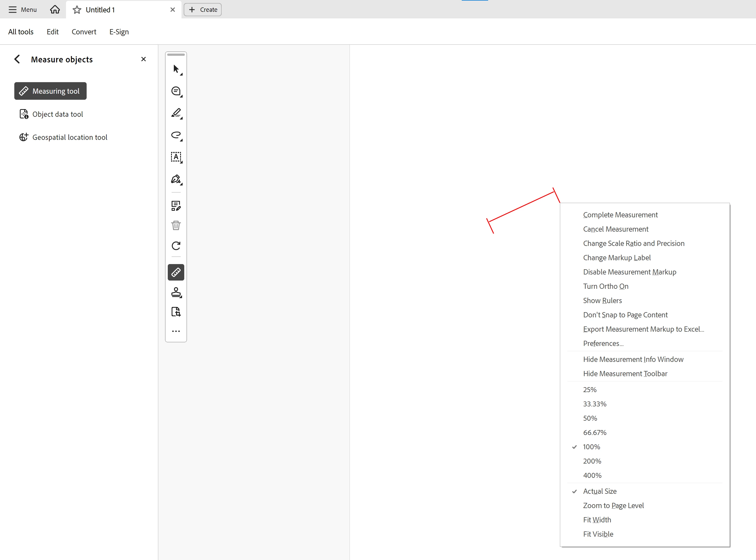This screenshot has width=756, height=560.
Task: Open the comment sticky note tool
Action: click(176, 91)
